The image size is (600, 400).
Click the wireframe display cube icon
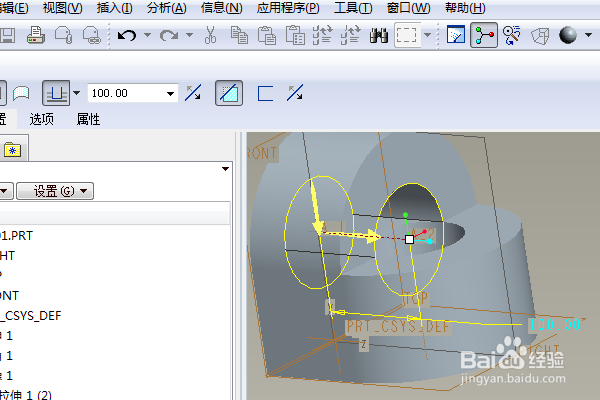coord(540,36)
